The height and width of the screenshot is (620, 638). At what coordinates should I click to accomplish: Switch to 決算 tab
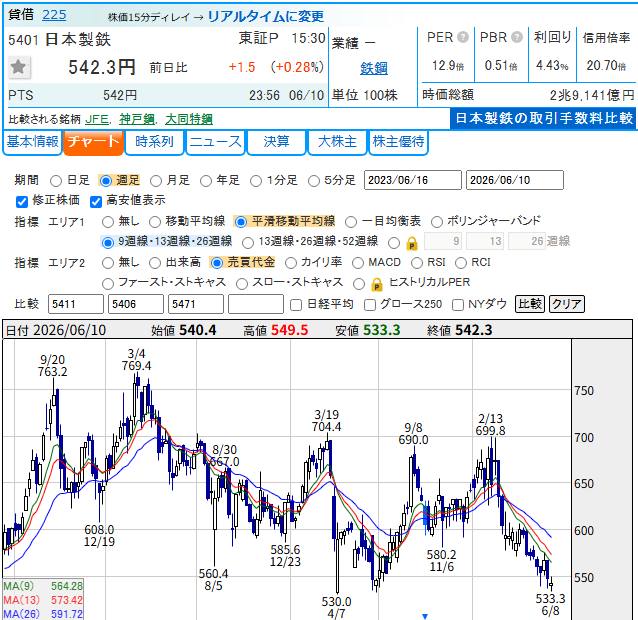pos(276,142)
